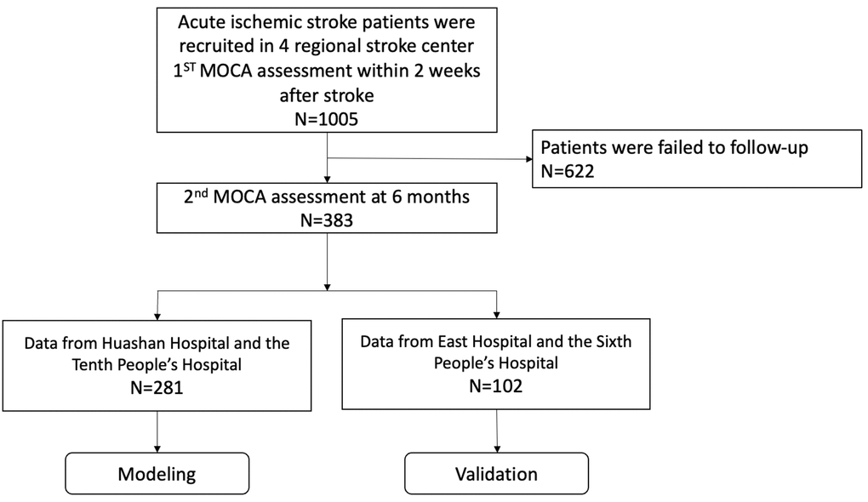Viewport: 868px width, 502px height.
Task: Select the failed to follow-up box
Action: pyautogui.click(x=696, y=157)
